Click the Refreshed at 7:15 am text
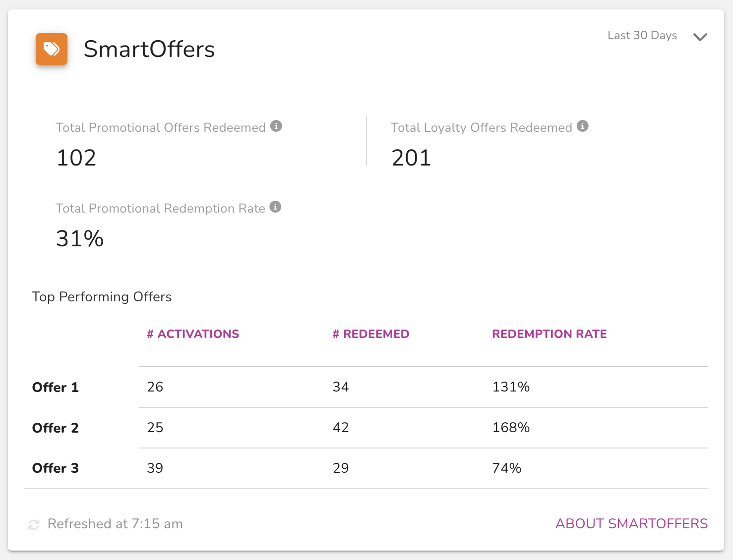 pos(115,524)
